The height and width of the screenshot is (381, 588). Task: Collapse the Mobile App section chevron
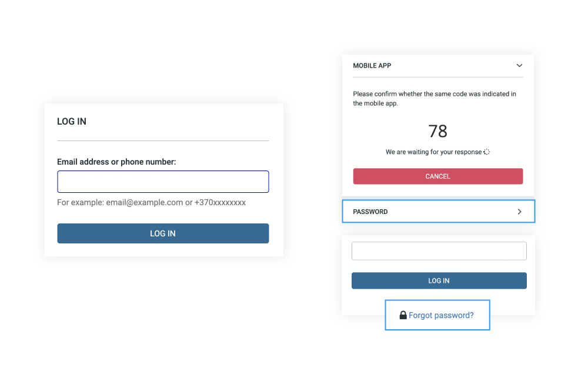coord(519,66)
